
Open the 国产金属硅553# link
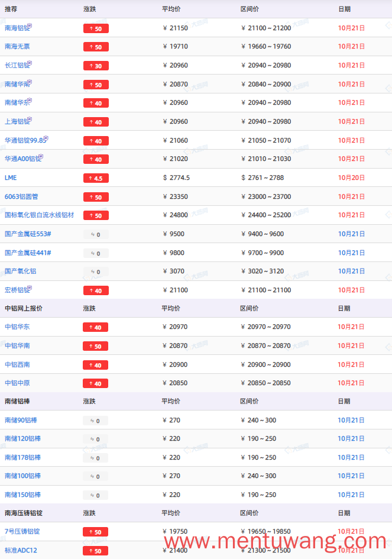tap(28, 234)
